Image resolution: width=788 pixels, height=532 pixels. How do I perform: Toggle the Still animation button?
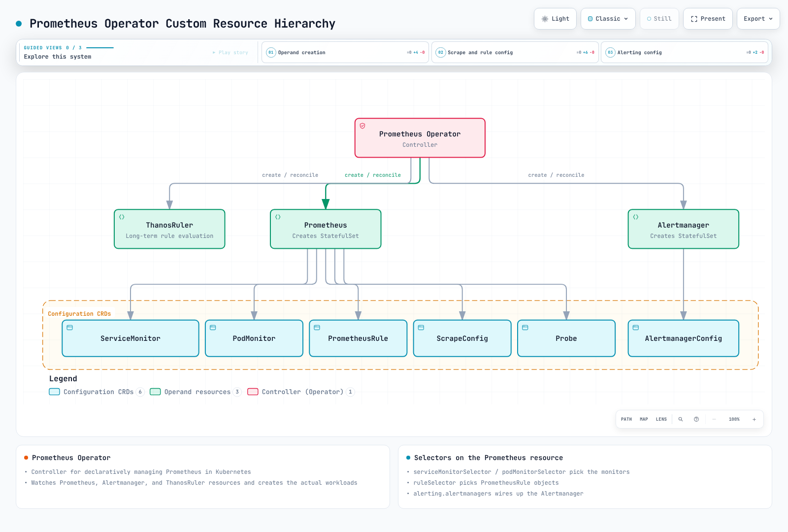click(659, 19)
